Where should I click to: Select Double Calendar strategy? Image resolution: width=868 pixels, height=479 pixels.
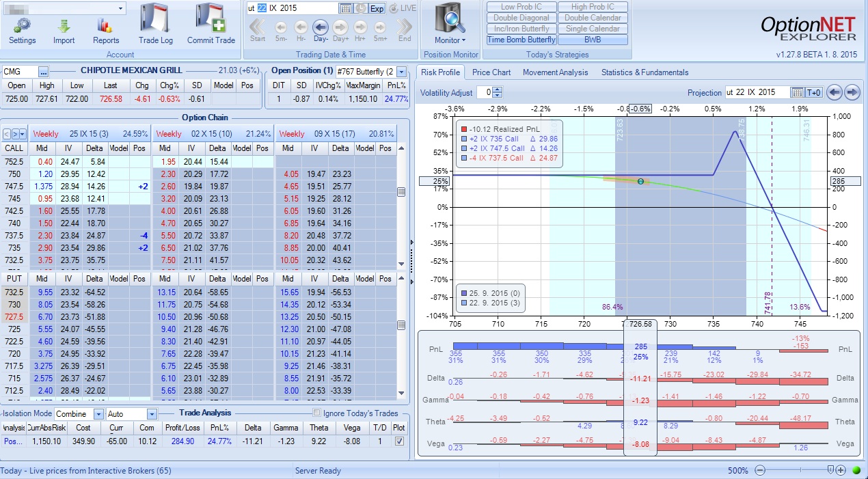593,18
